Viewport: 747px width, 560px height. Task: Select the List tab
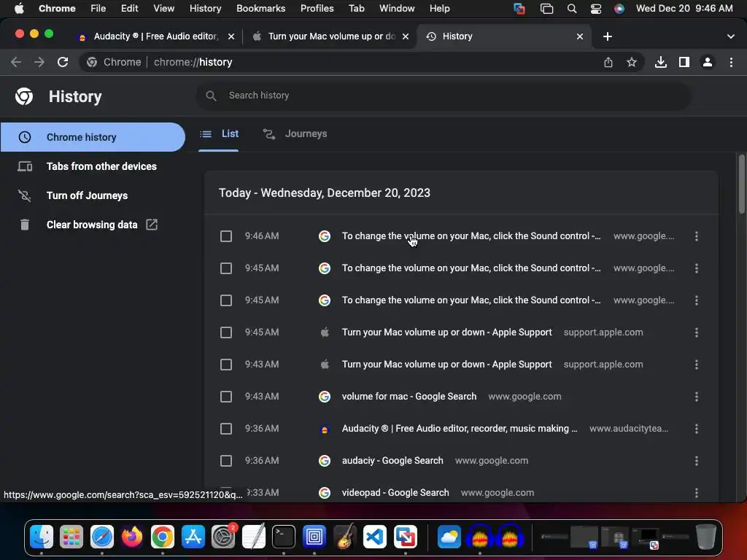point(219,134)
